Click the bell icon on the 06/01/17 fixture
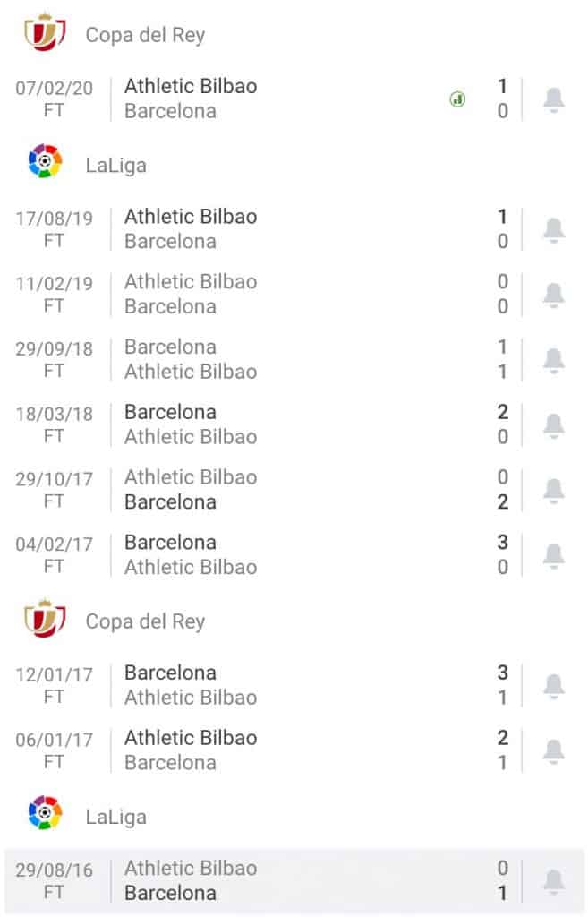This screenshot has width=588, height=917. (553, 750)
